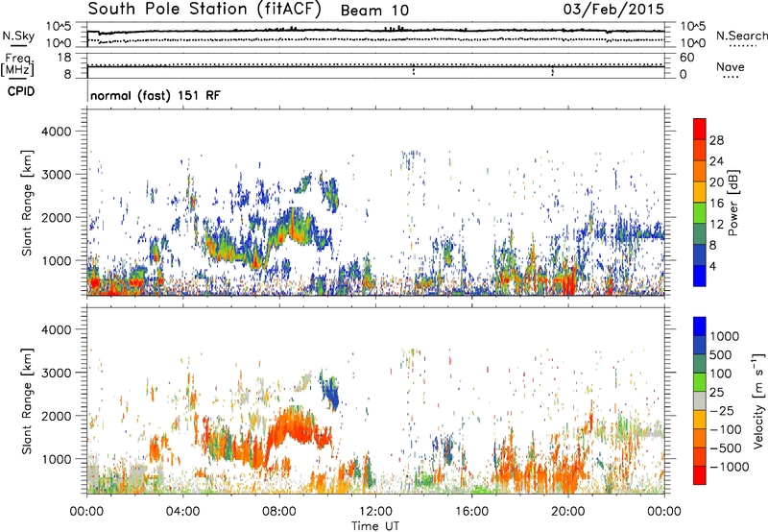Click the '16' tick on the power colorbar
Screen dimensions: 768x532
point(716,204)
